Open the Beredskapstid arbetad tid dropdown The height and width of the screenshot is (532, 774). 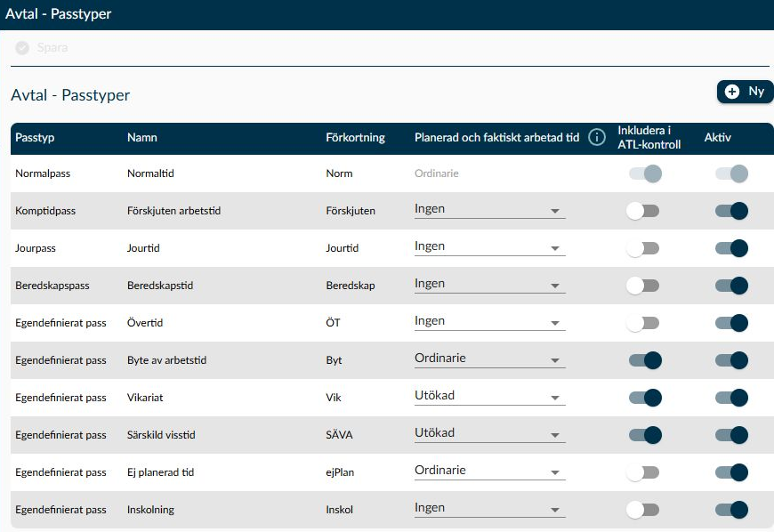[489, 285]
